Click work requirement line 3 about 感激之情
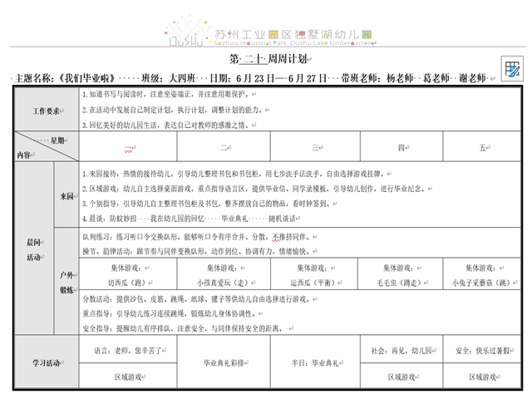532x399 pixels. click(x=167, y=126)
